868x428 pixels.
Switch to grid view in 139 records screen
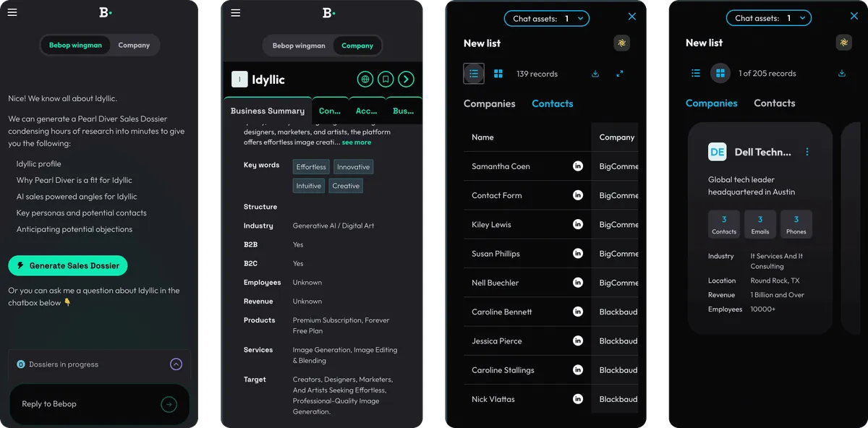(498, 73)
